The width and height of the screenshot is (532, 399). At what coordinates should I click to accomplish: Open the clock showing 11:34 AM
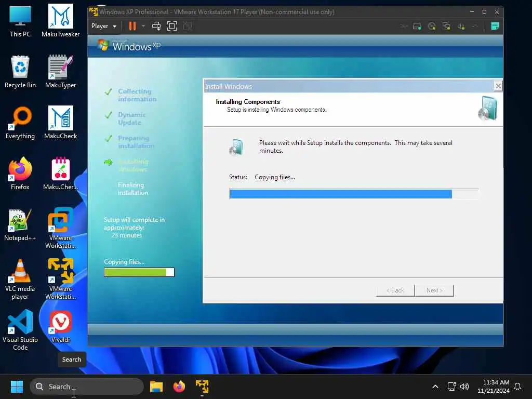pos(494,387)
